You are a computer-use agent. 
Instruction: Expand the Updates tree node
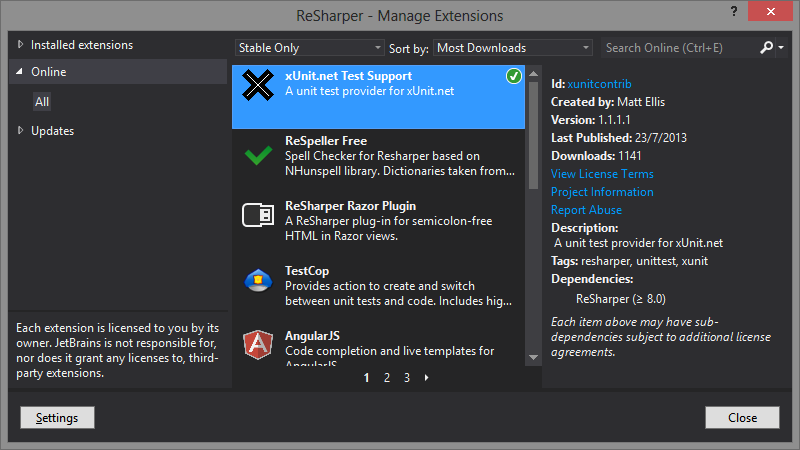20,130
